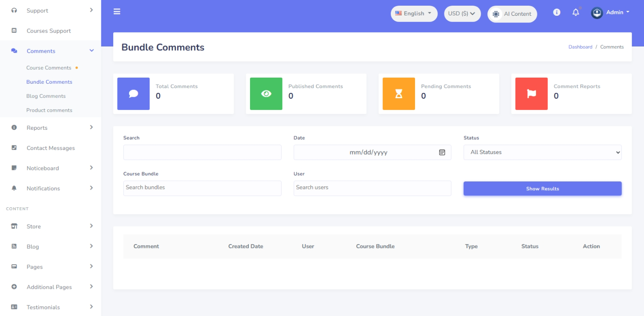Open the date picker calendar icon
The width and height of the screenshot is (644, 316).
(442, 153)
